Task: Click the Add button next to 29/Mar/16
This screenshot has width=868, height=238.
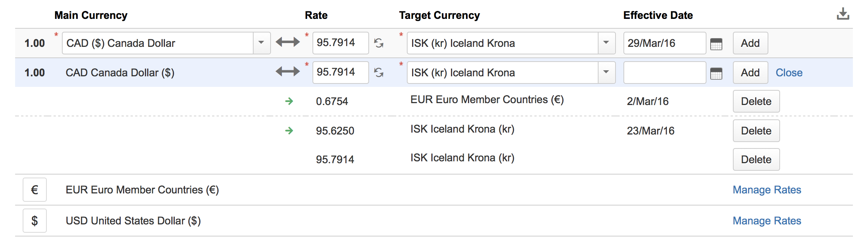Action: 750,43
